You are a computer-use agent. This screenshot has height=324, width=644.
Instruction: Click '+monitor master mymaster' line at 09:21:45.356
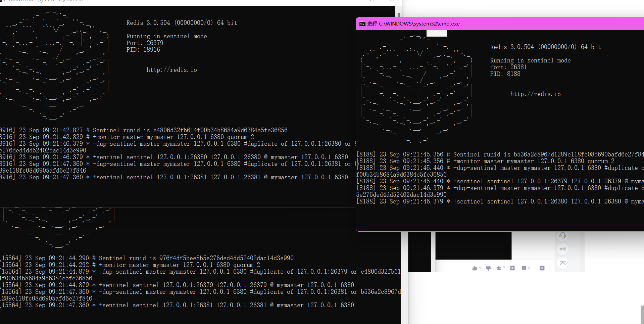485,161
